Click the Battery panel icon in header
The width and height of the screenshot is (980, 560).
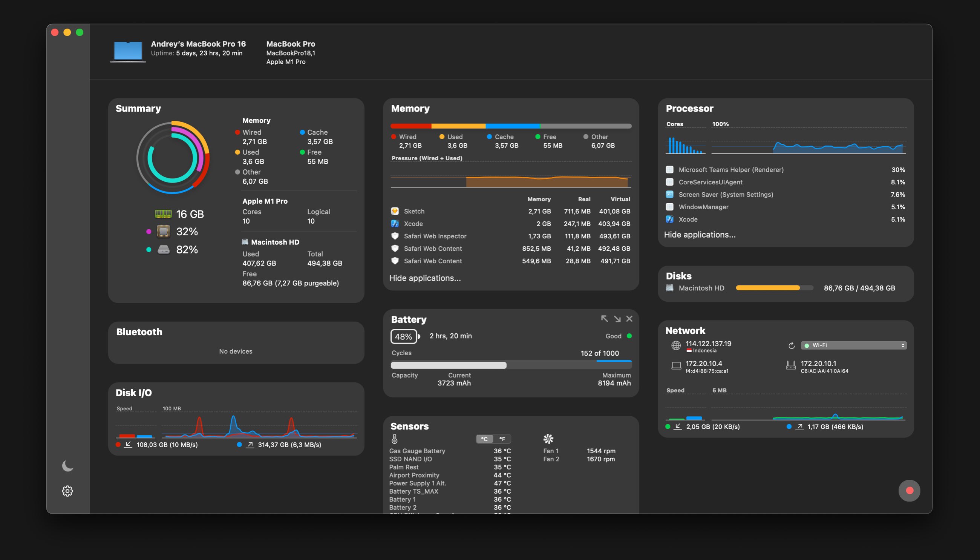point(404,335)
